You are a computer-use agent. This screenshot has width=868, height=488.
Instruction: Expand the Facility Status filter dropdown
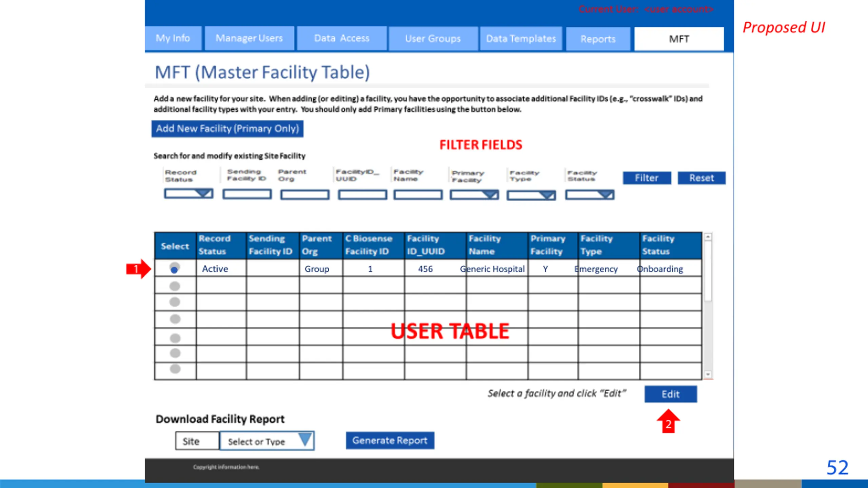606,195
